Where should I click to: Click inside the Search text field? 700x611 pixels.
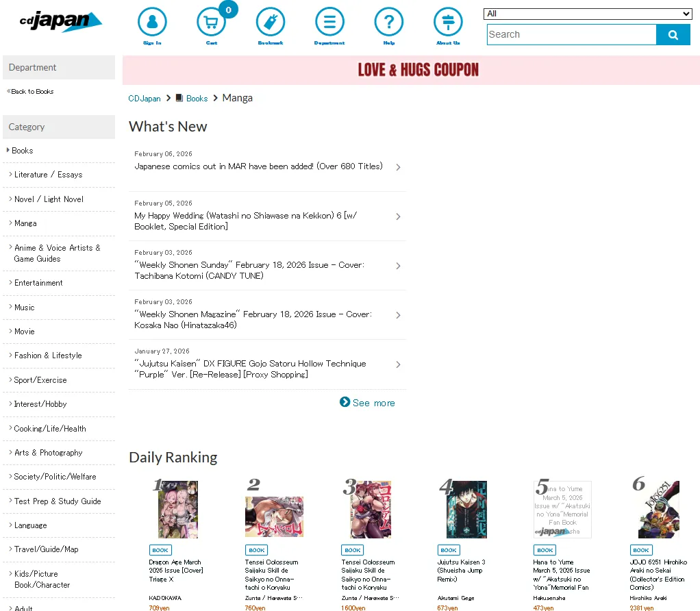(x=571, y=34)
